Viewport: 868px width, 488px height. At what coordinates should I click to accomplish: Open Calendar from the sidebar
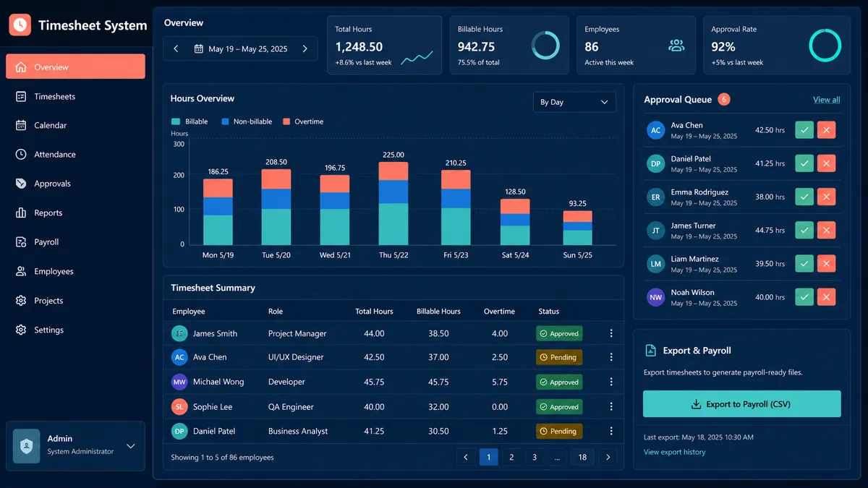[75, 125]
